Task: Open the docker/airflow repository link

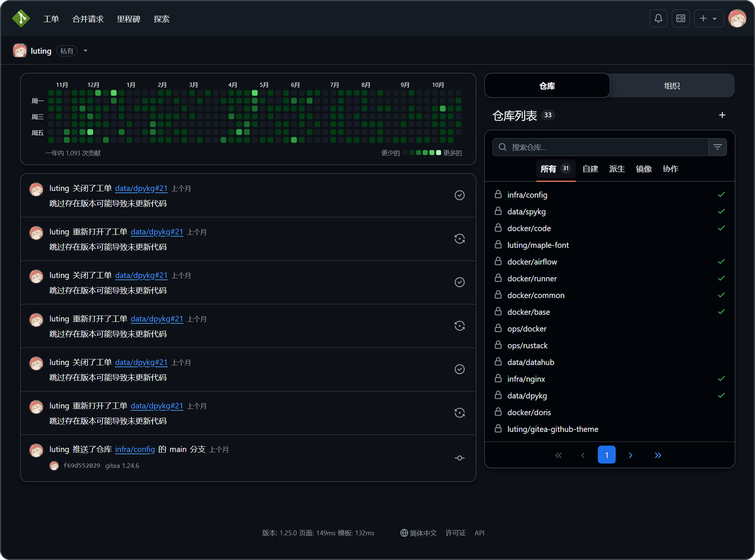Action: click(x=532, y=262)
